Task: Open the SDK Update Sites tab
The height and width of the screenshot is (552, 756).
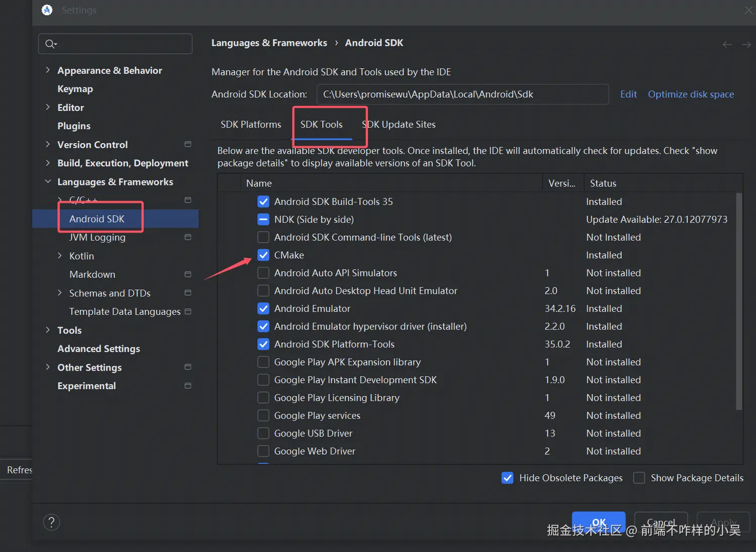Action: click(x=399, y=125)
